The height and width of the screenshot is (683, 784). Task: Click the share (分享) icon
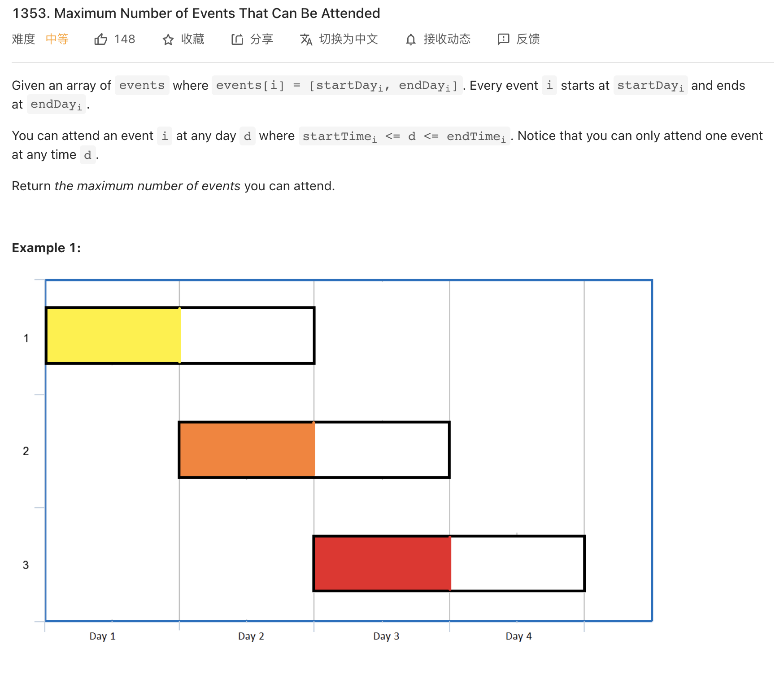pos(238,39)
